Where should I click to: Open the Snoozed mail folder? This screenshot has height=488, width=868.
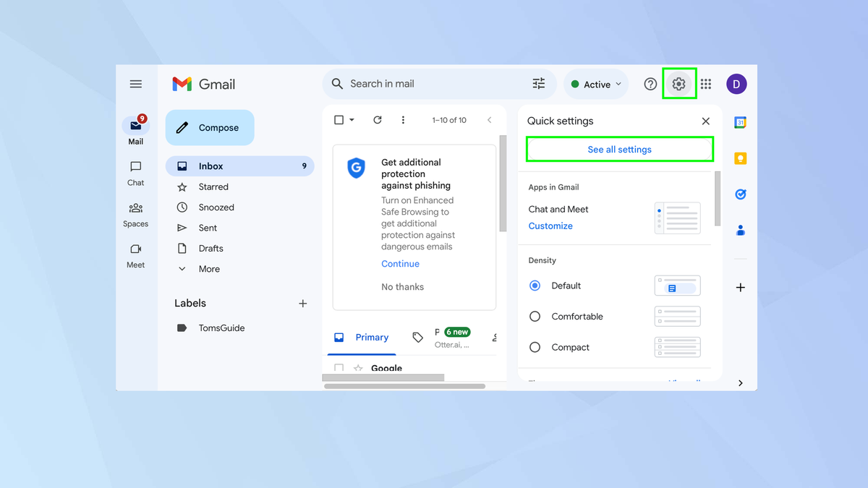coord(214,207)
